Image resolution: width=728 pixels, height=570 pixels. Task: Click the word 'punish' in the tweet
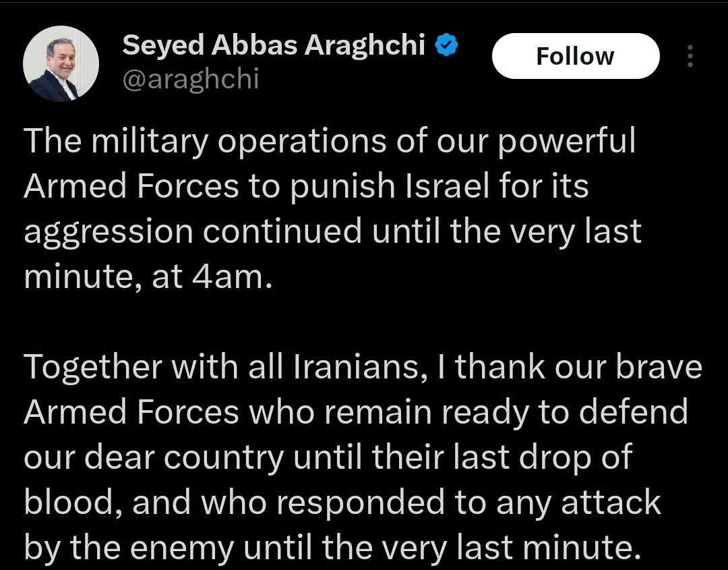(342, 187)
